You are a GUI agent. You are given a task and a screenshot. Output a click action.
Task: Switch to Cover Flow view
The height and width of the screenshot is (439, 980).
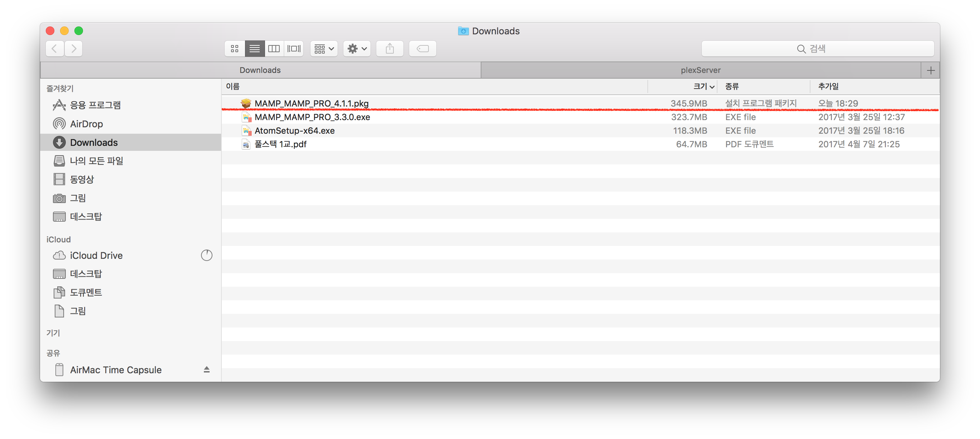[x=294, y=49]
